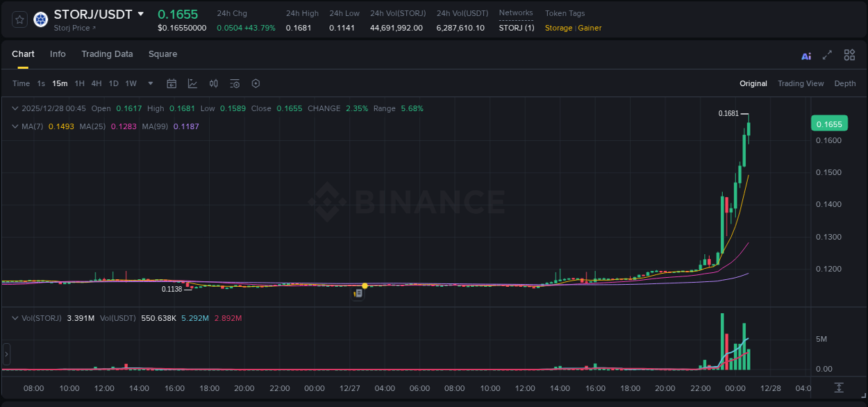Open the AI analysis feature
The image size is (868, 407).
tap(806, 55)
